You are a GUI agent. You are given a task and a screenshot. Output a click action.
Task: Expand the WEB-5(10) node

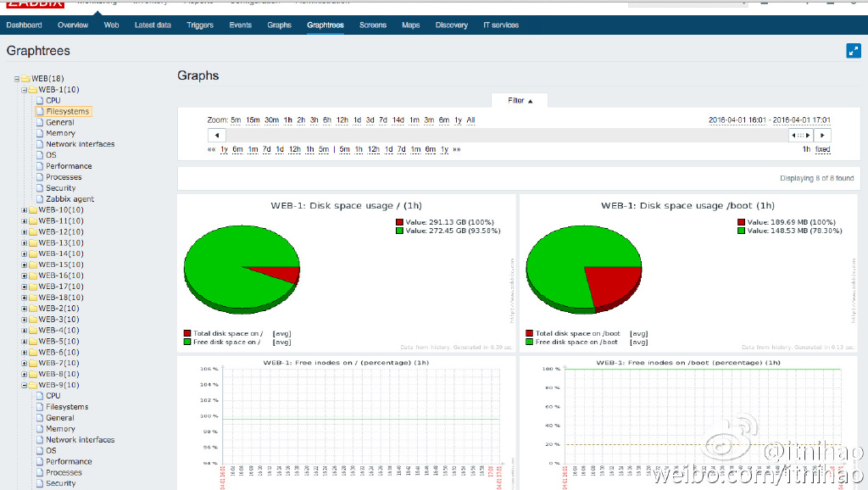25,342
